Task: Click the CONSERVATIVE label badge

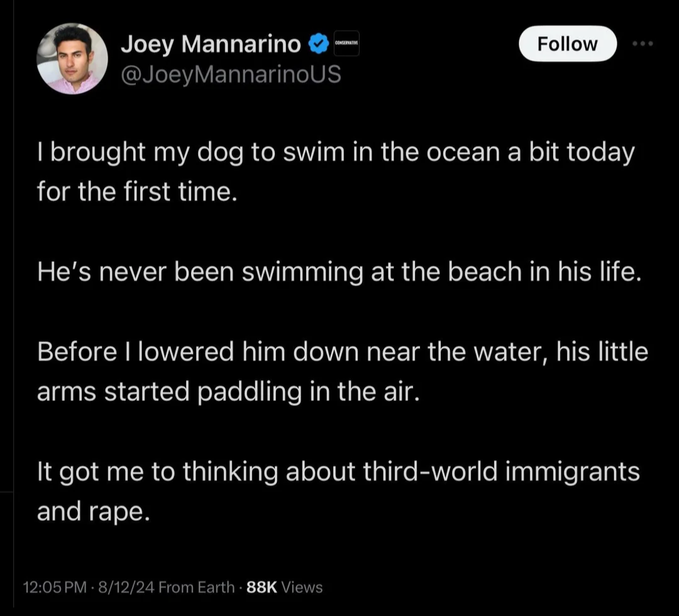Action: [345, 43]
